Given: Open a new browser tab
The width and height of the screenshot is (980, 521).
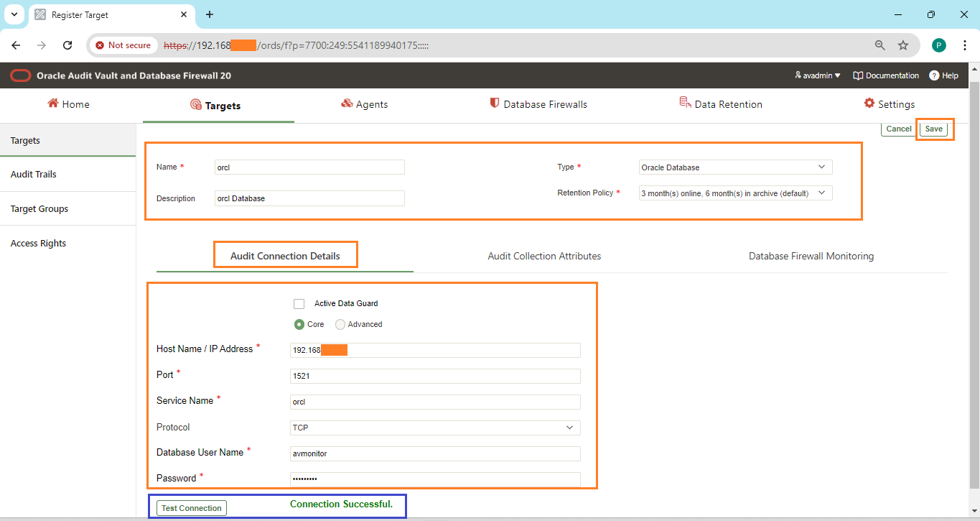Looking at the screenshot, I should 210,14.
